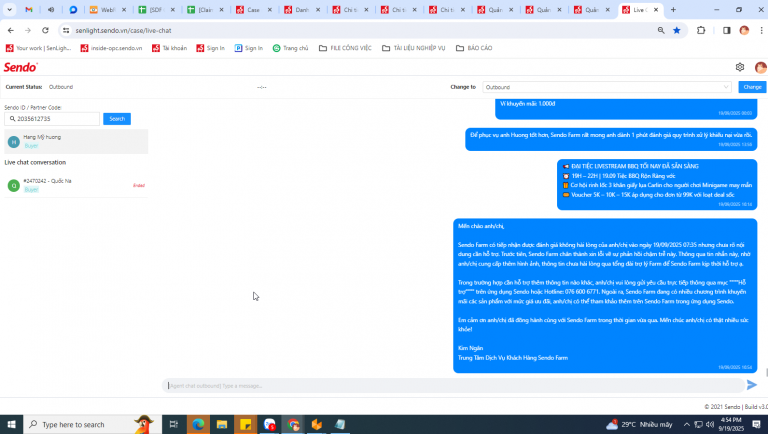Reload the page

tap(45, 30)
